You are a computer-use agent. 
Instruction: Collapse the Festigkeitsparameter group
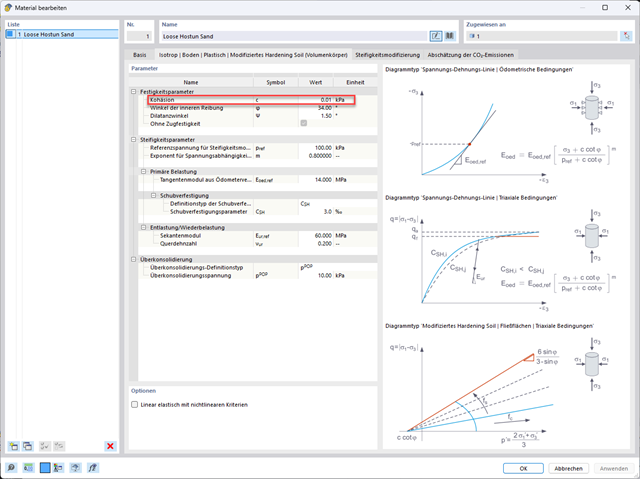(133, 92)
